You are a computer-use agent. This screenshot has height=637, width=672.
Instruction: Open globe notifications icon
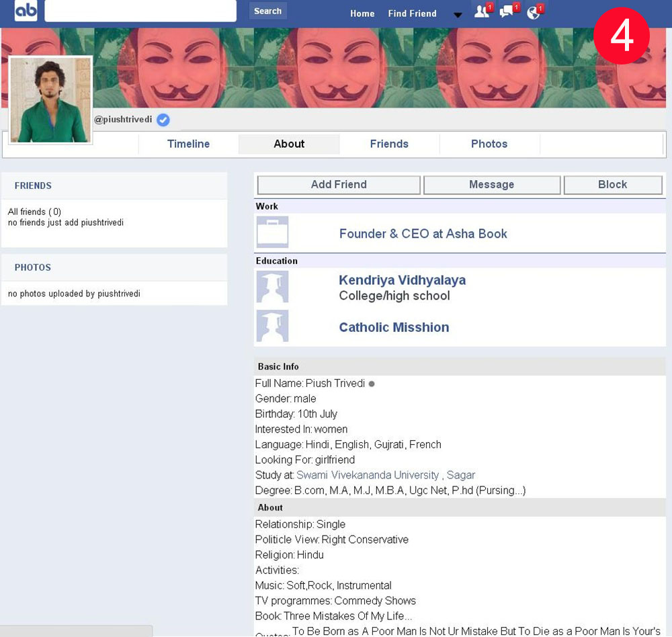point(535,11)
